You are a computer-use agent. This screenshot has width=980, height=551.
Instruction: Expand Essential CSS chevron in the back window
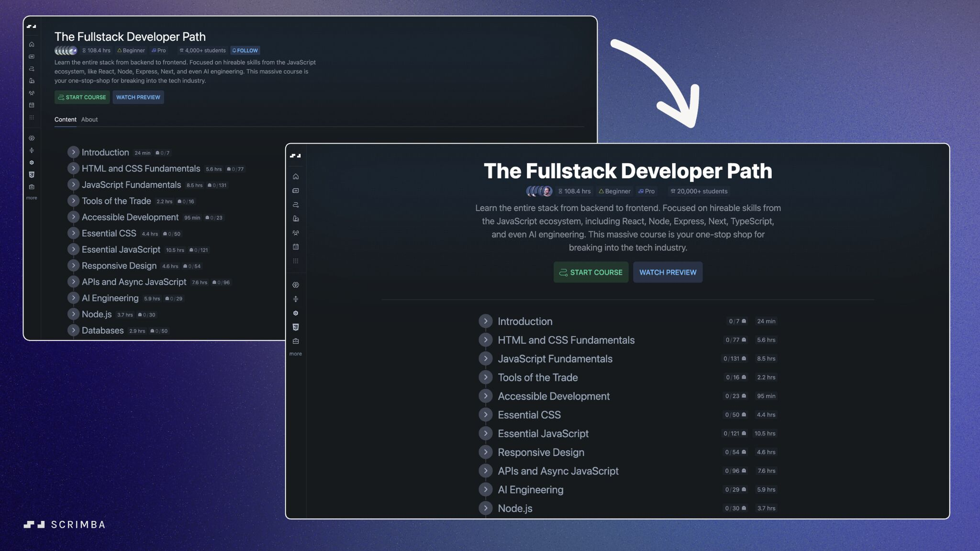click(x=73, y=233)
